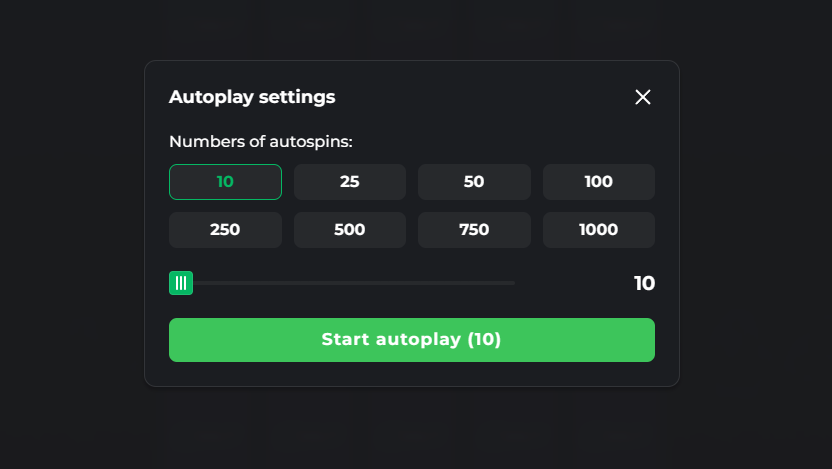
Task: Click the autospin count value beside the slider
Action: [644, 283]
